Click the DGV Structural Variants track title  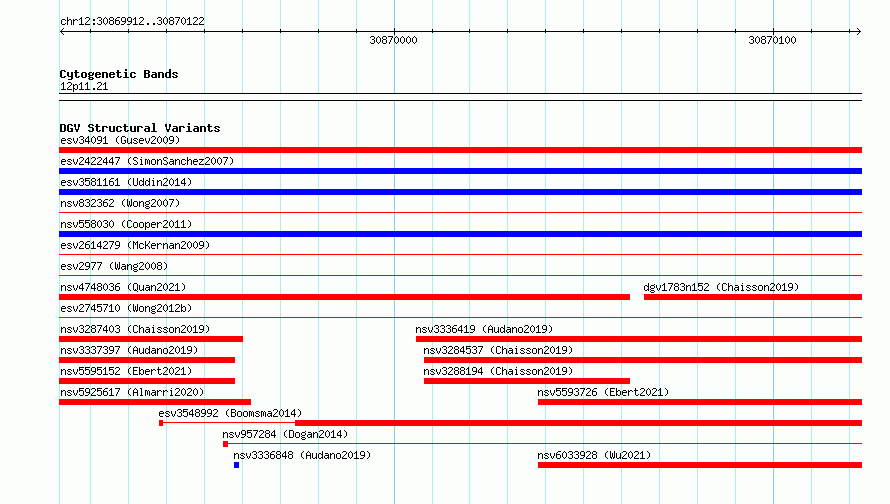click(x=140, y=128)
